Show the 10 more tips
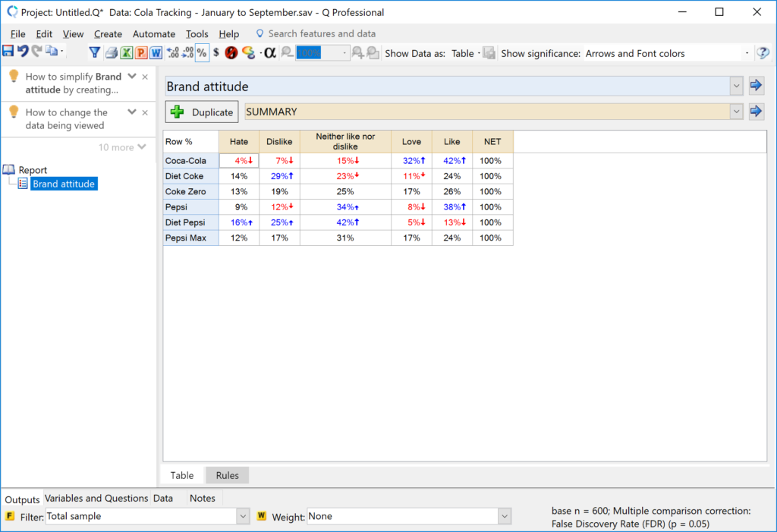The height and width of the screenshot is (532, 777). (122, 147)
